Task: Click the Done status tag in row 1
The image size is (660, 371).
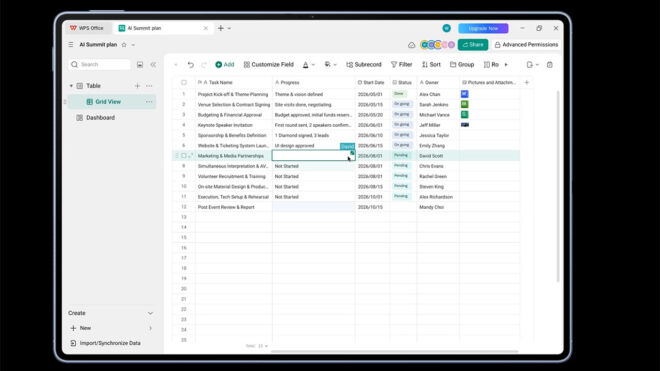Action: coord(399,94)
